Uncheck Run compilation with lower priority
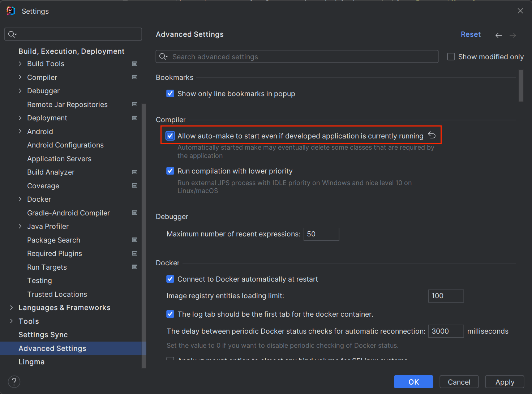Viewport: 532px width, 394px height. (170, 171)
